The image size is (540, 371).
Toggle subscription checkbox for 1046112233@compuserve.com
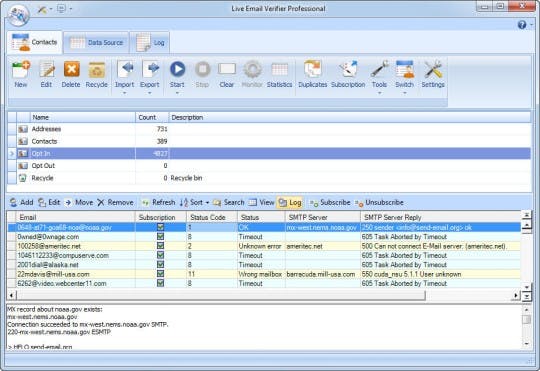[x=160, y=255]
